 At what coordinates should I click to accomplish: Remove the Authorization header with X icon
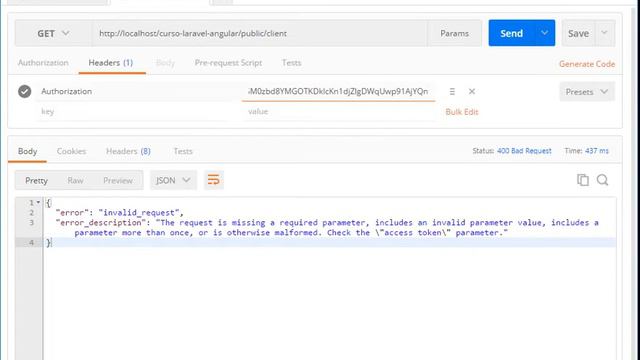pyautogui.click(x=471, y=91)
